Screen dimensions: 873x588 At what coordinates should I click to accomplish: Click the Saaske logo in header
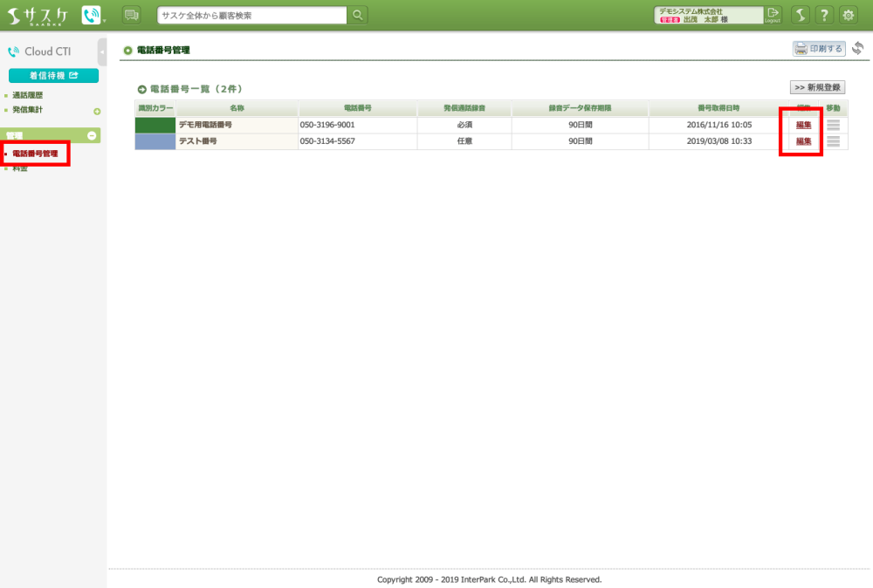[x=38, y=16]
